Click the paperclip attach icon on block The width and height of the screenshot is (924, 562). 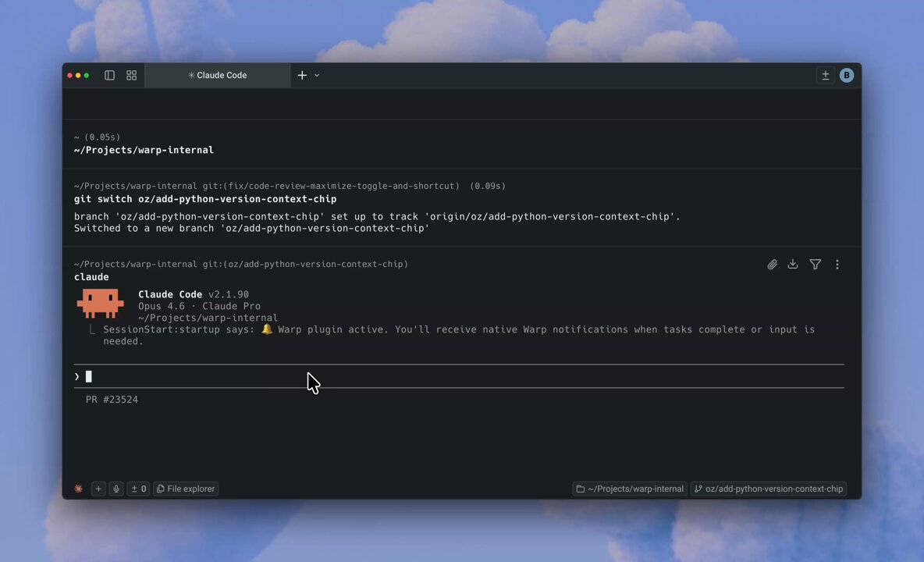(x=772, y=265)
